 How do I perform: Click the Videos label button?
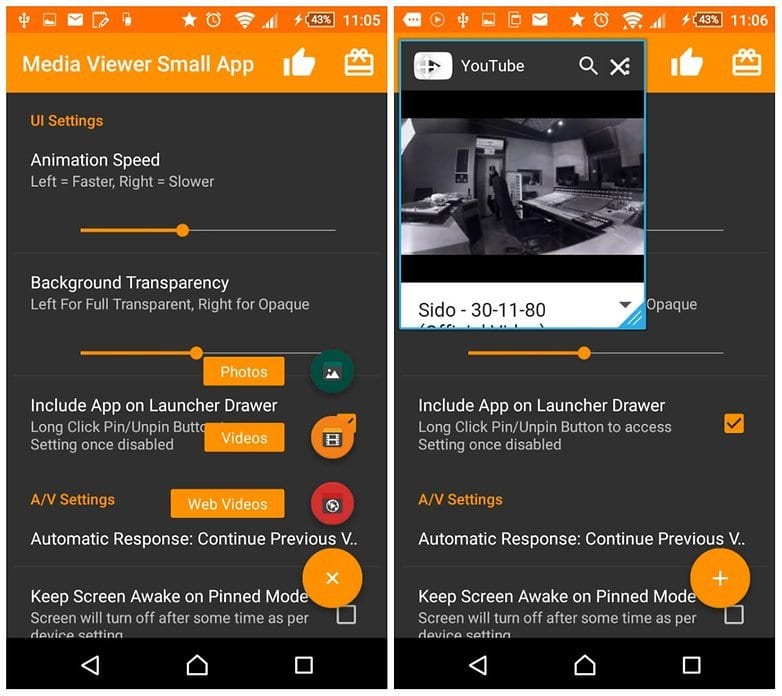244,438
